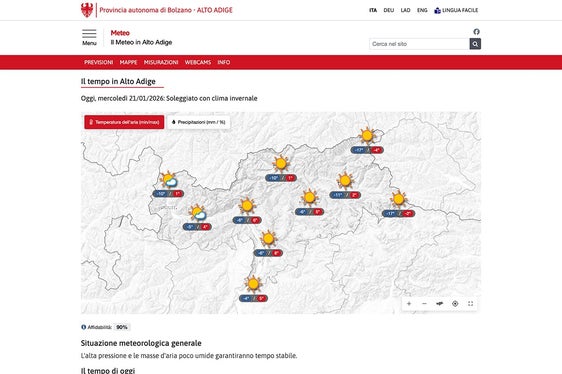Click the -17° / -4° temperature badge
This screenshot has width=562, height=374.
click(367, 150)
